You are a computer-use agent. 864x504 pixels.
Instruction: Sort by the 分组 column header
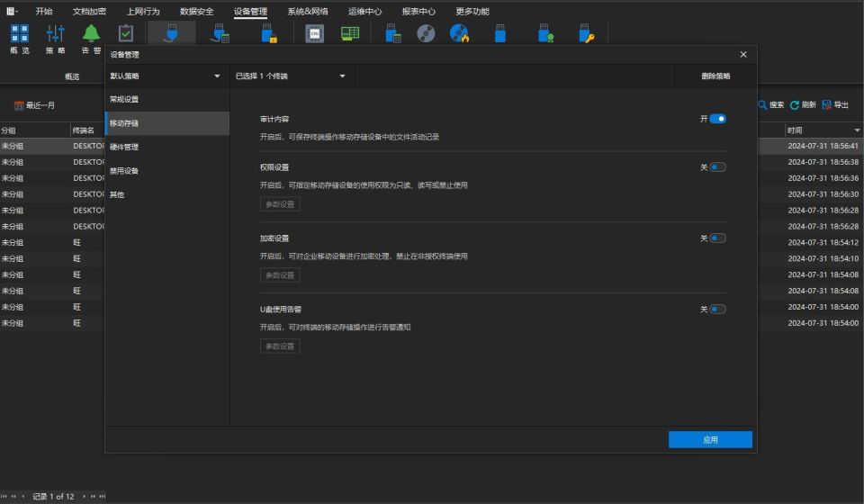pos(35,130)
